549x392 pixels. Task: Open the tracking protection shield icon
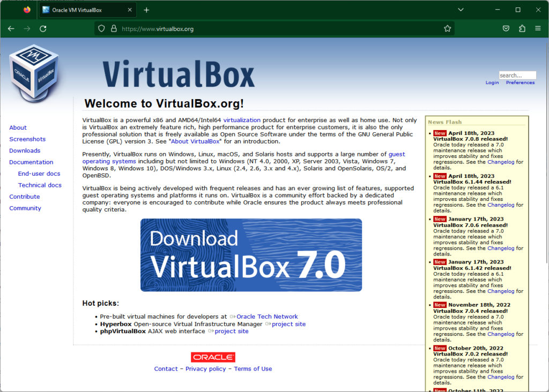click(x=101, y=29)
